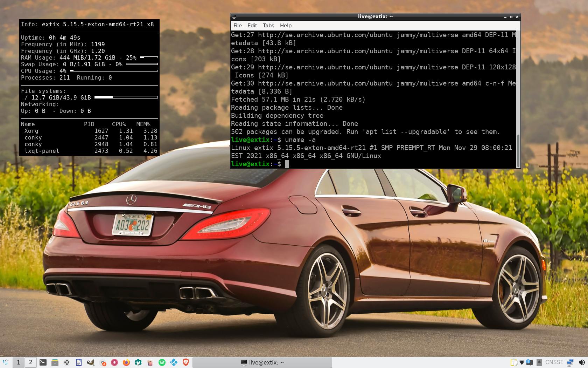Open the Edit menu in terminal
The image size is (588, 368).
point(252,26)
